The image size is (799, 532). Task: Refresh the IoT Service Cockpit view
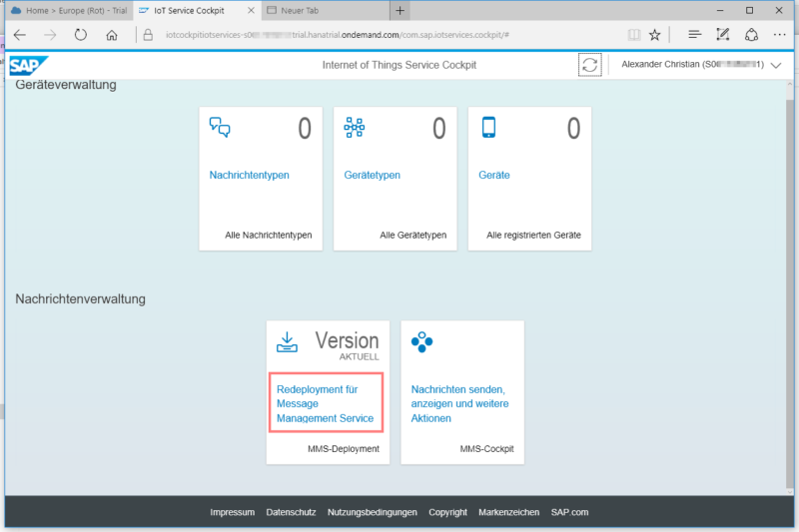tap(589, 65)
